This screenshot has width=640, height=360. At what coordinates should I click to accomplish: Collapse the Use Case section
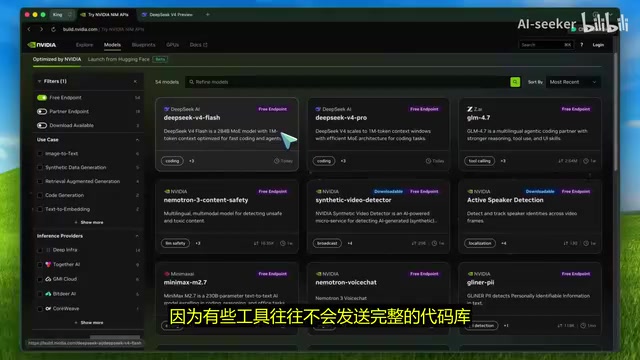click(137, 140)
